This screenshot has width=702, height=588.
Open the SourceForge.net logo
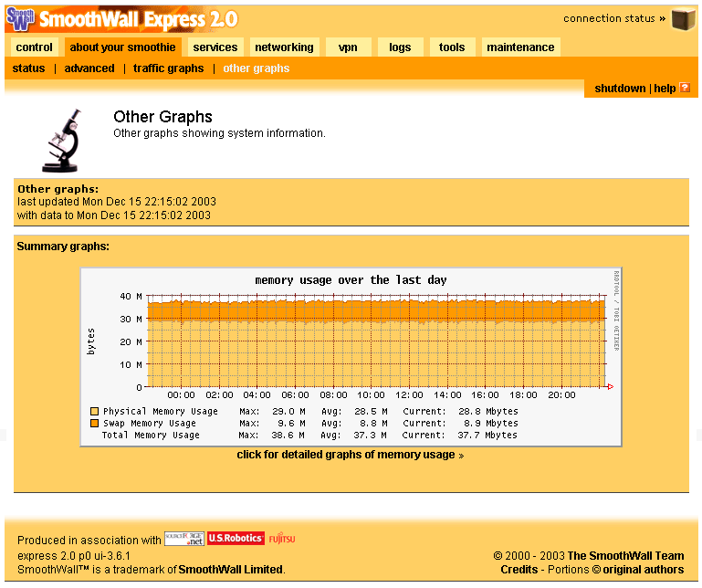(184, 539)
